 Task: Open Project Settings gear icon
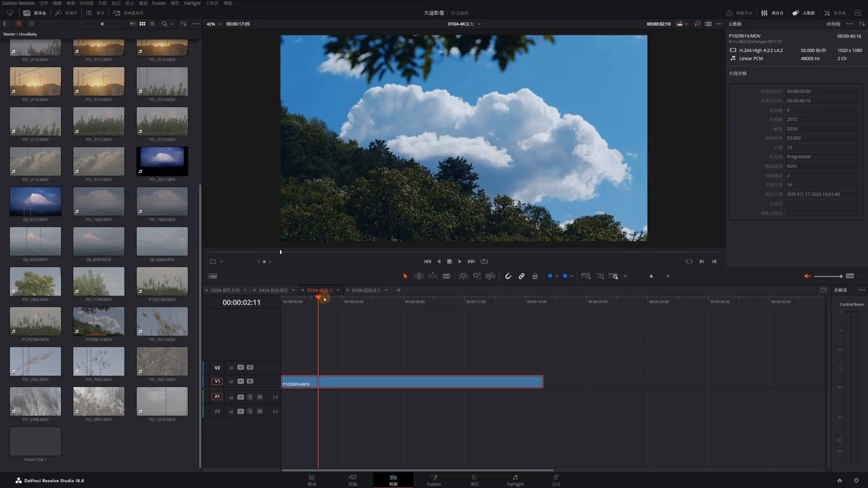(x=856, y=481)
